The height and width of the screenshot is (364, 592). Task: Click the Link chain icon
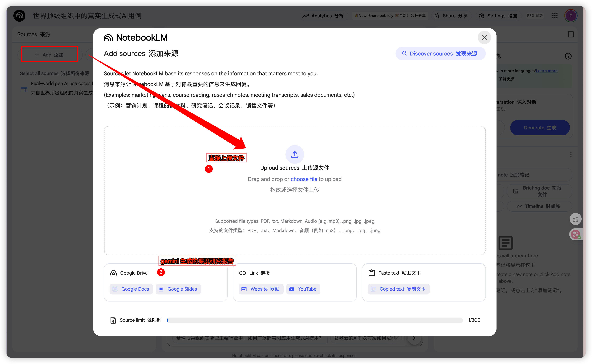(x=242, y=273)
